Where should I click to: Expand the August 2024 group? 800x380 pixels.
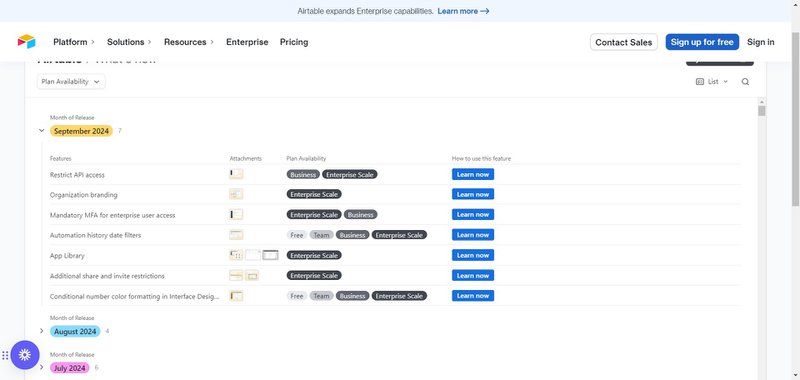pos(42,331)
